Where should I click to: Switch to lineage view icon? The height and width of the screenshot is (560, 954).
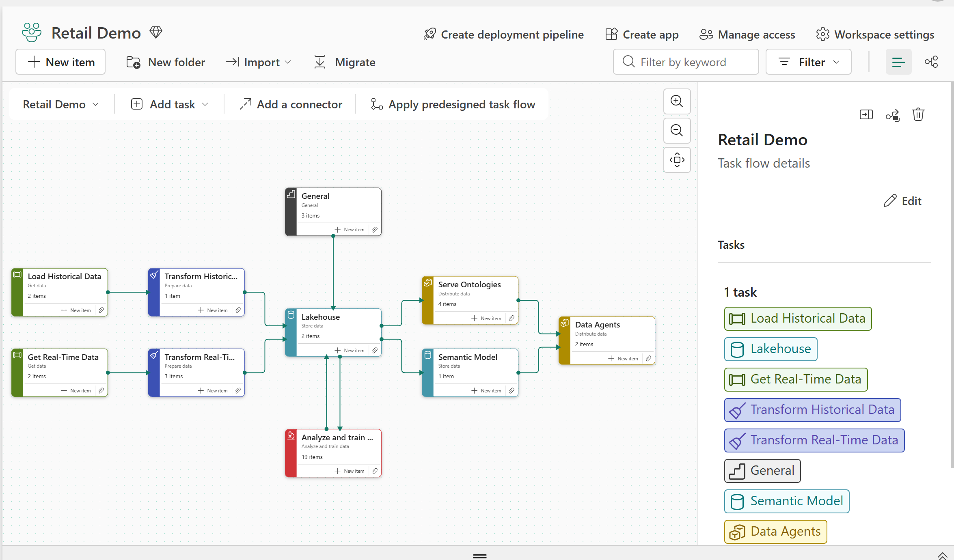click(x=931, y=62)
